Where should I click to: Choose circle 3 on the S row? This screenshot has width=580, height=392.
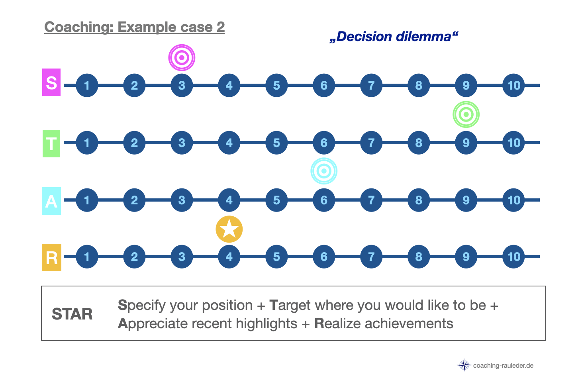182,85
